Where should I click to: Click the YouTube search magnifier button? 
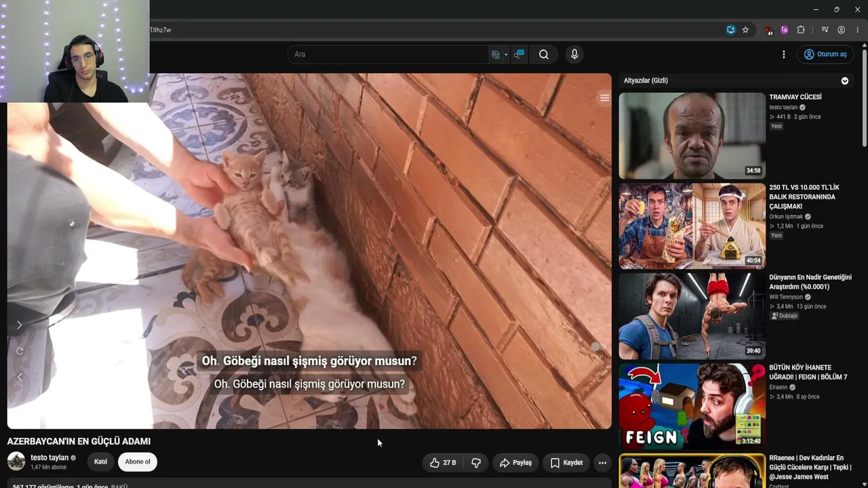(x=544, y=54)
